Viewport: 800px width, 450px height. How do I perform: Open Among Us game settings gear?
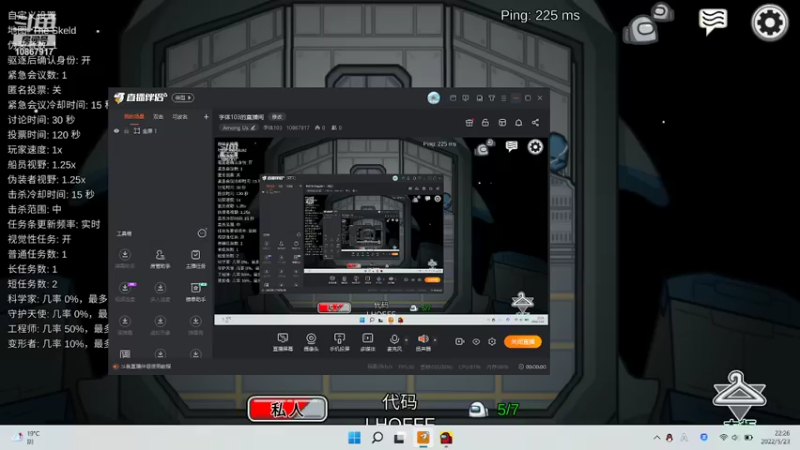coord(769,22)
